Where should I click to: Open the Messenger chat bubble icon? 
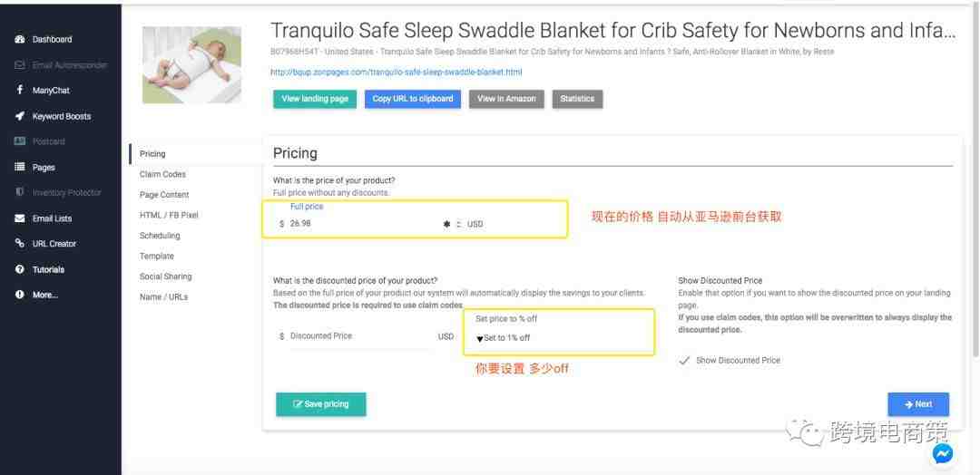tap(943, 453)
